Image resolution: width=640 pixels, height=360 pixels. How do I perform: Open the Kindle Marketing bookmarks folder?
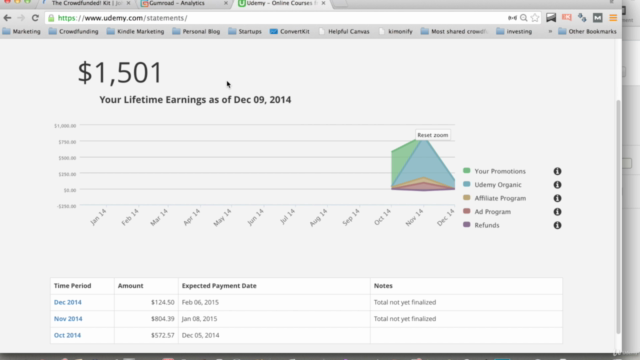click(136, 31)
